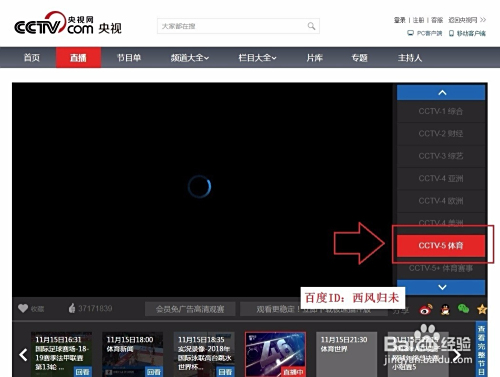Share to QQ penguin icon
Screen dimensions: 500x377
click(x=445, y=310)
